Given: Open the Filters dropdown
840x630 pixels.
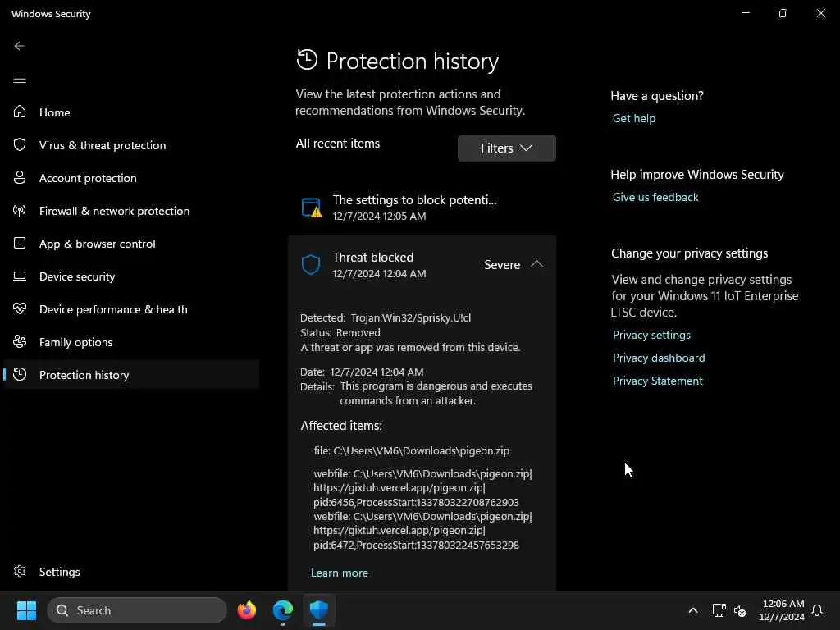Looking at the screenshot, I should [506, 148].
